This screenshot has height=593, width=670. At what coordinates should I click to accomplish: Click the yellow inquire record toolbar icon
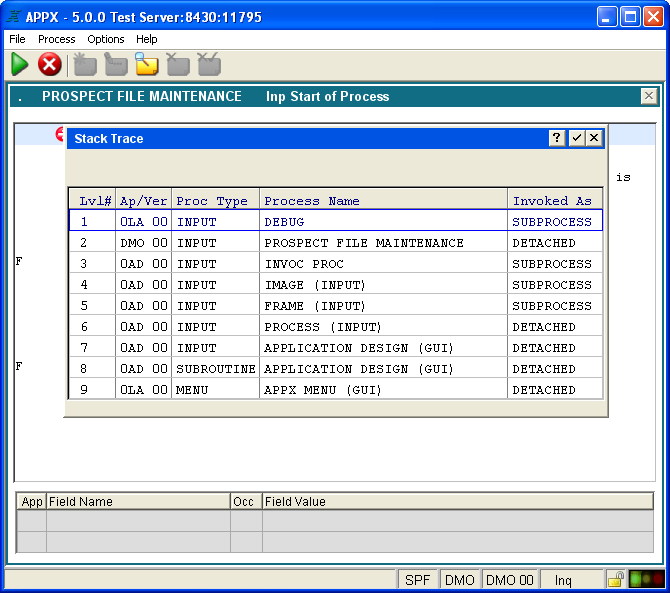point(147,65)
